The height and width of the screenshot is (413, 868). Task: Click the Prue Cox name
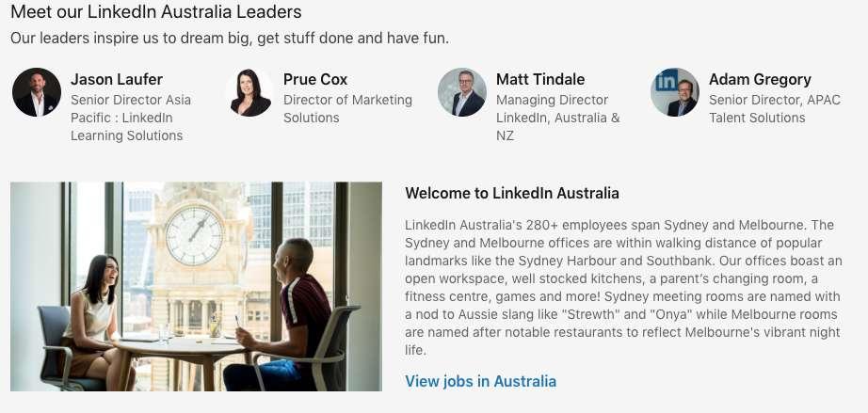tap(315, 79)
